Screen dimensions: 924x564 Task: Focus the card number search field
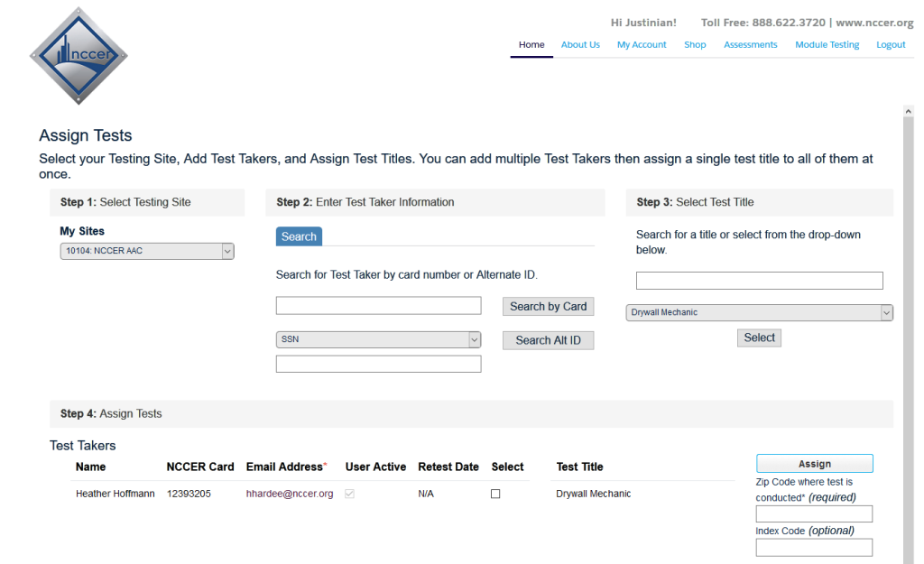pos(378,305)
